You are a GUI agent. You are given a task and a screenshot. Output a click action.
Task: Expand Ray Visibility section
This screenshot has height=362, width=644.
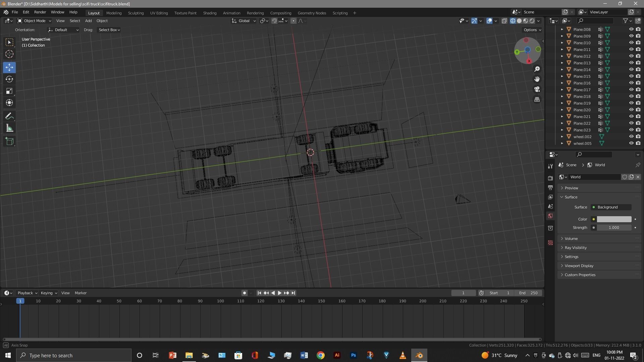(575, 248)
